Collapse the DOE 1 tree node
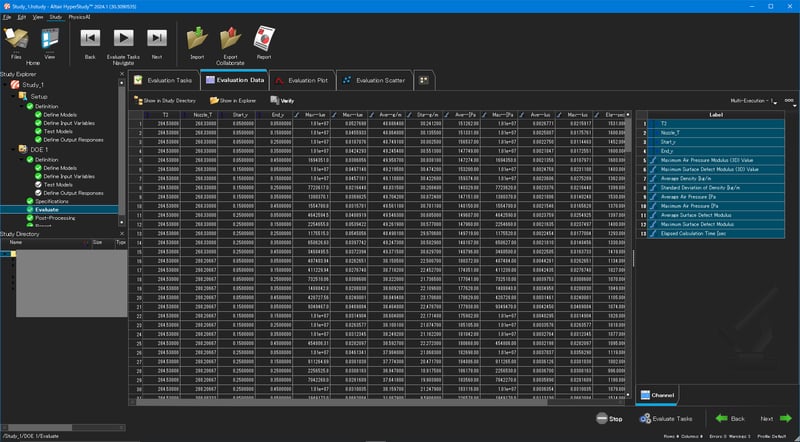The width and height of the screenshot is (800, 442). (x=14, y=150)
